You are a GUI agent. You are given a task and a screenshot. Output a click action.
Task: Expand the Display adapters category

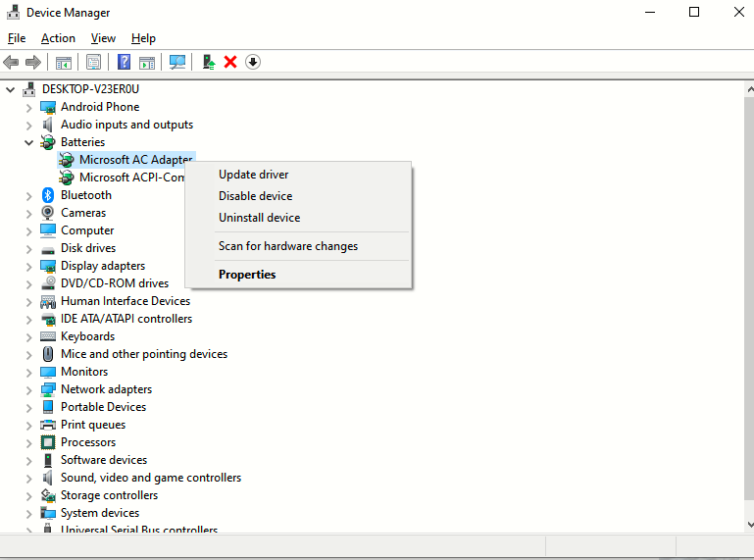(28, 266)
